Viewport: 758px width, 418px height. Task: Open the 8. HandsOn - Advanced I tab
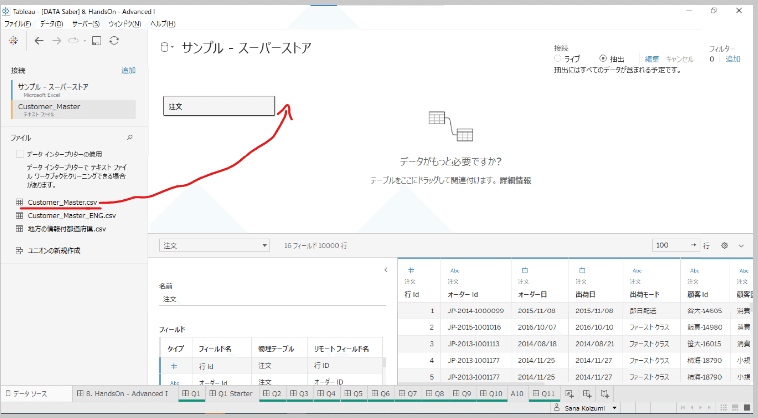[x=123, y=394]
